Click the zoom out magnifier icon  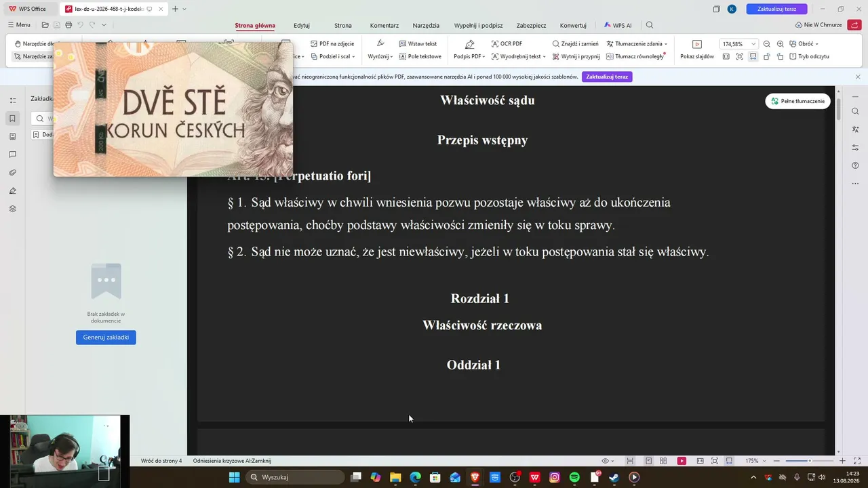[x=767, y=44]
